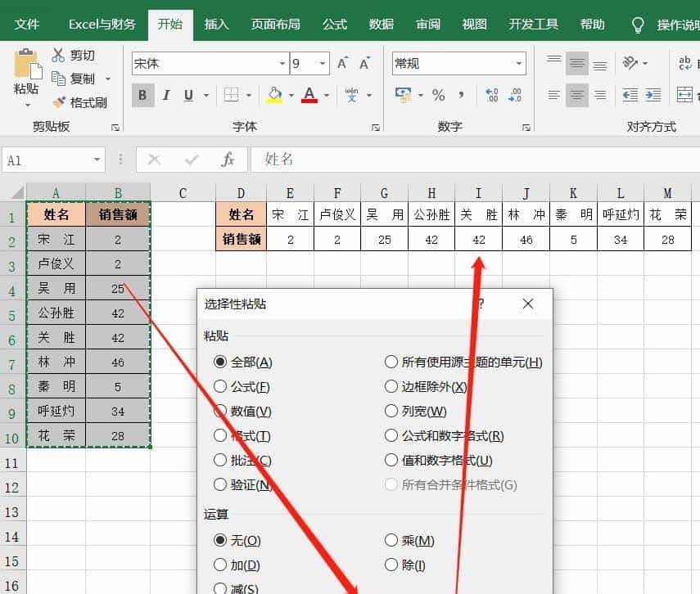Screen dimensions: 700x594
Task: Switch to the 数据 ribbon tab
Action: tap(380, 25)
